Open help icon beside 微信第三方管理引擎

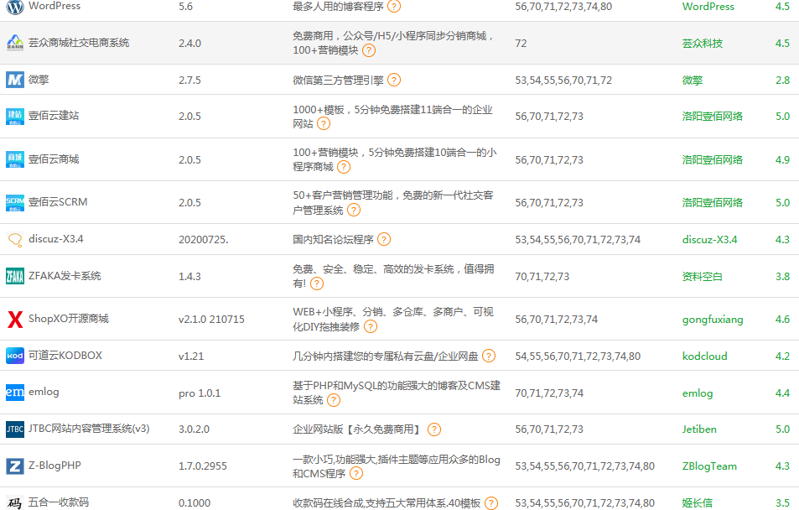coord(394,80)
